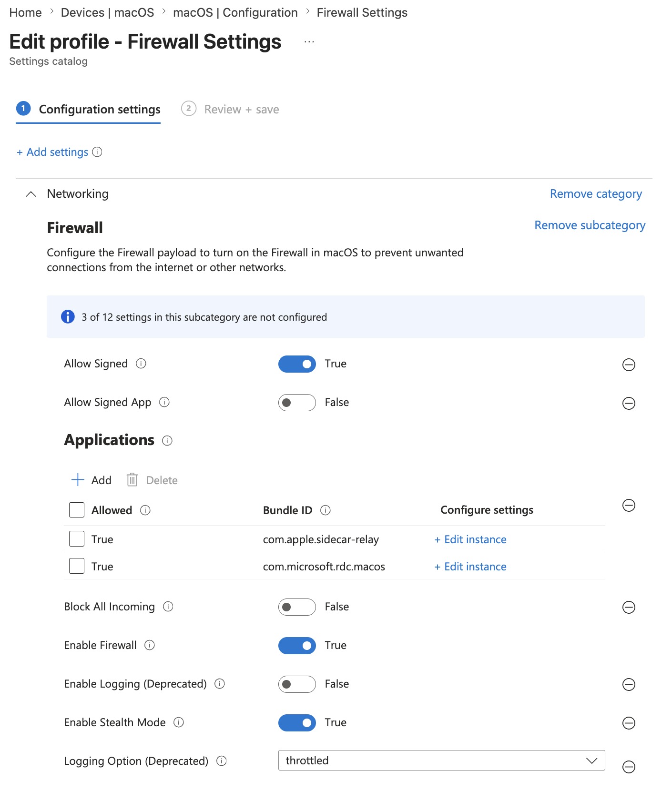The image size is (672, 791).
Task: Enable the Block All Incoming toggle
Action: pos(297,607)
